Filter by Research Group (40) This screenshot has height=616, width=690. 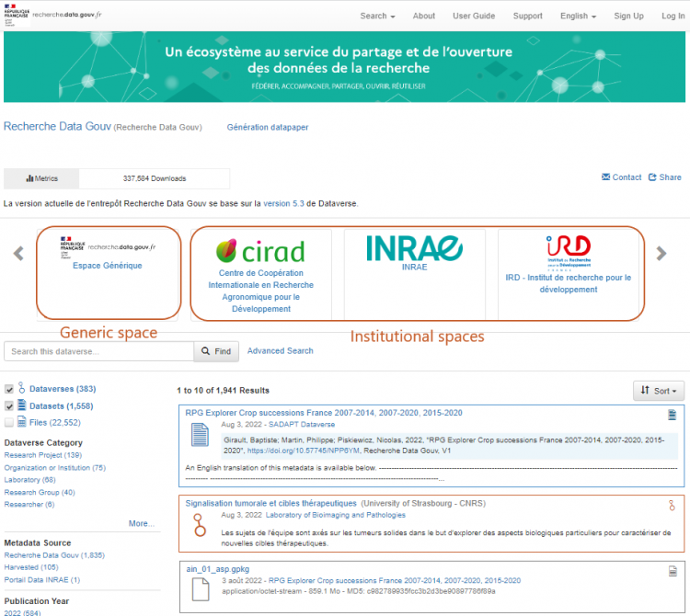pyautogui.click(x=40, y=493)
